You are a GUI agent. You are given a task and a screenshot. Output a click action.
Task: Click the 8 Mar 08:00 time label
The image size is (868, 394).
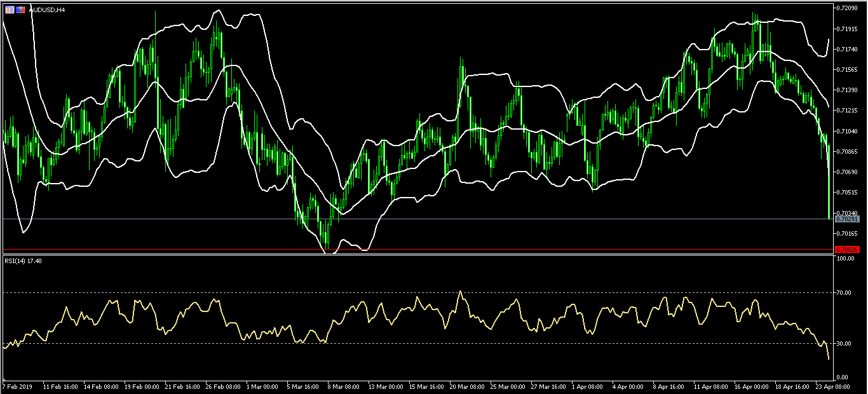coord(344,386)
